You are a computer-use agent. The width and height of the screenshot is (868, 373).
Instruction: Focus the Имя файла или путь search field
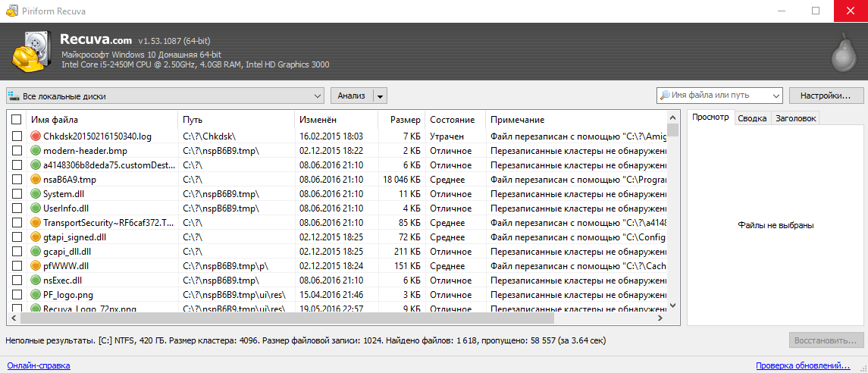[x=719, y=96]
